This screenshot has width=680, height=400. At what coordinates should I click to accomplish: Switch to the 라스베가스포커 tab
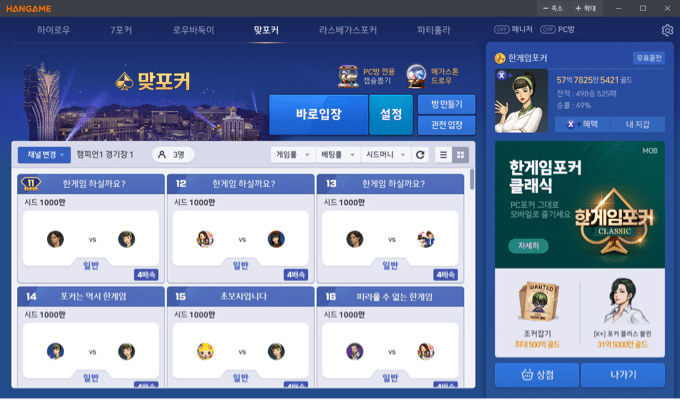pos(348,30)
